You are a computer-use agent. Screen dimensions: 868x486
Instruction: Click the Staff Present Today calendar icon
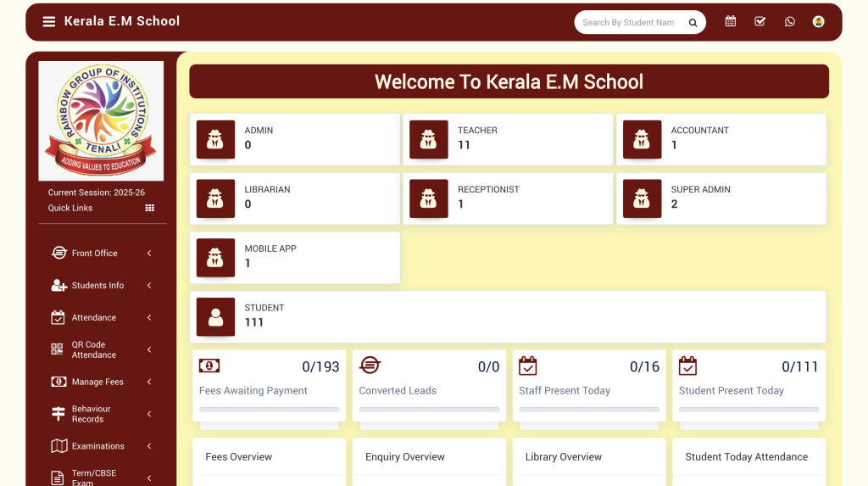point(527,366)
